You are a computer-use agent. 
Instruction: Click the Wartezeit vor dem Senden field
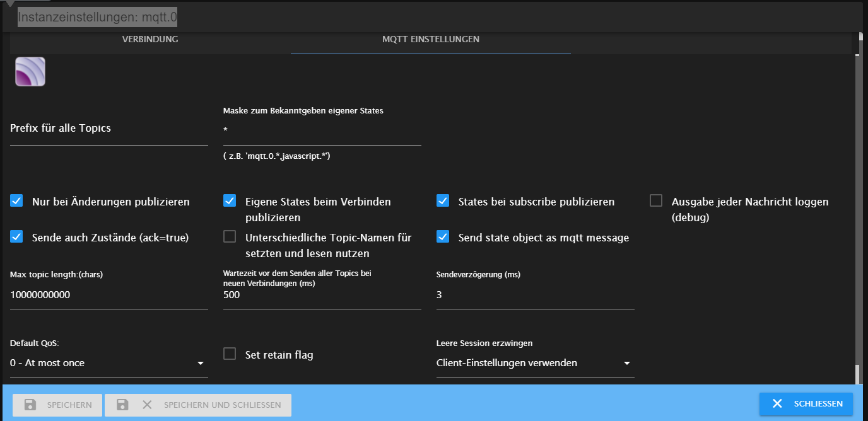coord(322,295)
